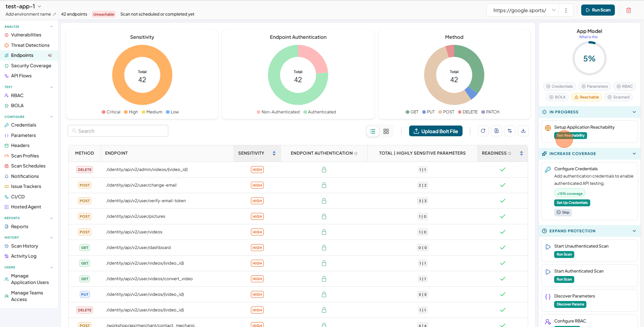
Task: Show the Endpoint Authentication column info icon
Action: [356, 153]
